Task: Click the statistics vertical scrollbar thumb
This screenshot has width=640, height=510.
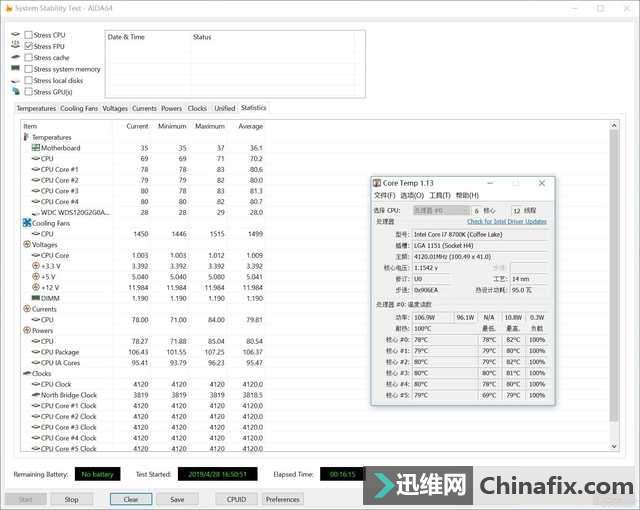Action: pos(614,275)
